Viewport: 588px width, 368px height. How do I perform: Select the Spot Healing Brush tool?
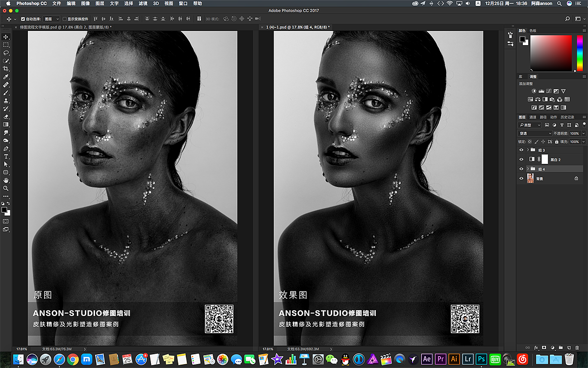(x=6, y=85)
